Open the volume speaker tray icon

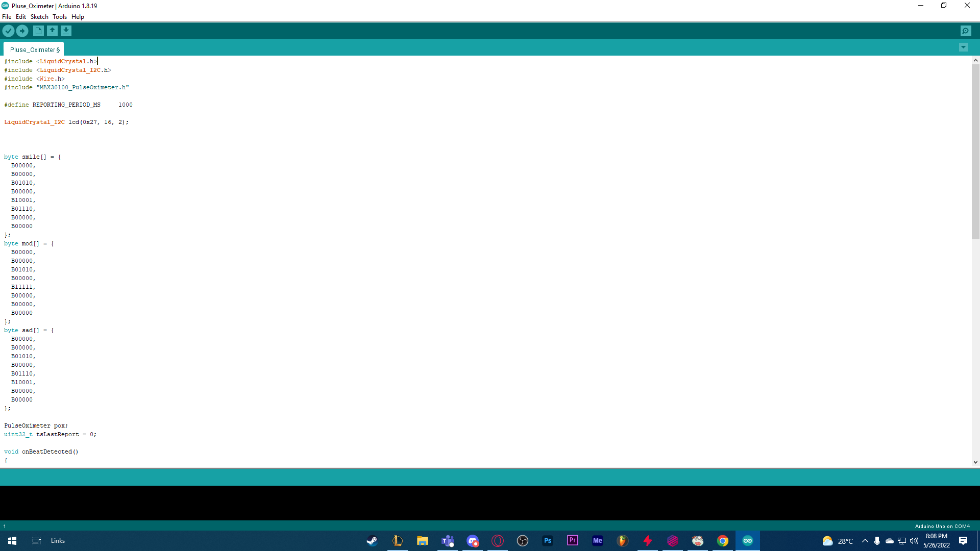click(x=914, y=541)
